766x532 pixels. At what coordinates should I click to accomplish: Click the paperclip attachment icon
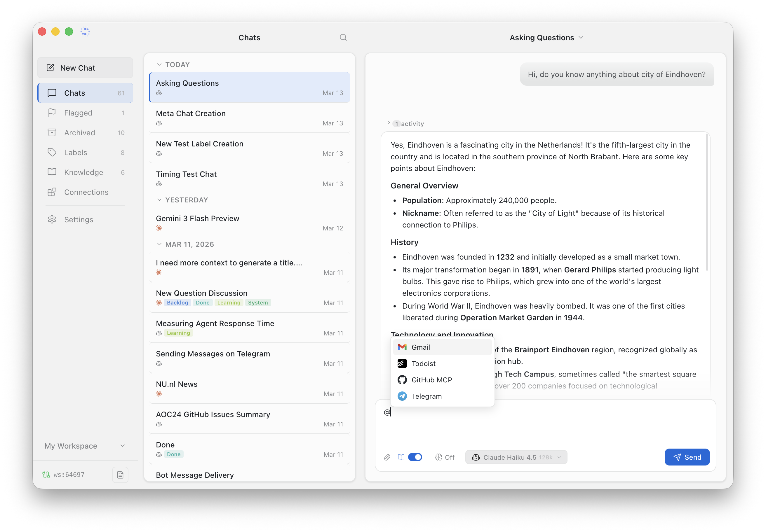(387, 457)
